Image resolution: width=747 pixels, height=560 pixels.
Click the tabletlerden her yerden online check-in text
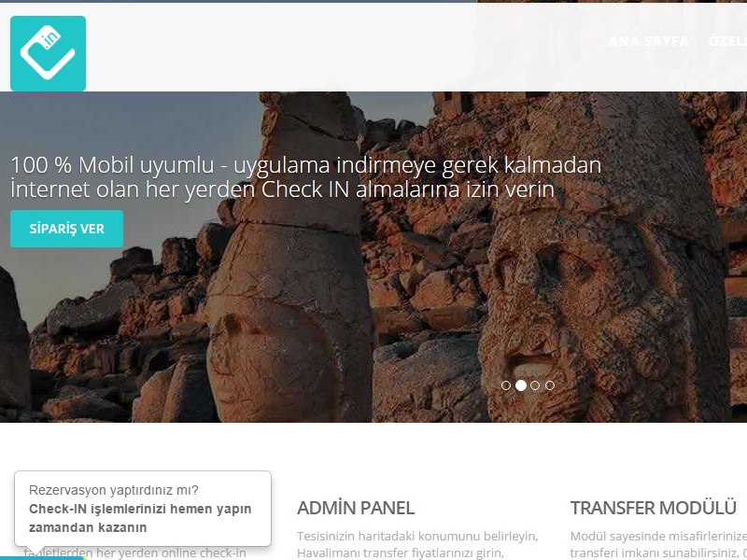tap(135, 553)
